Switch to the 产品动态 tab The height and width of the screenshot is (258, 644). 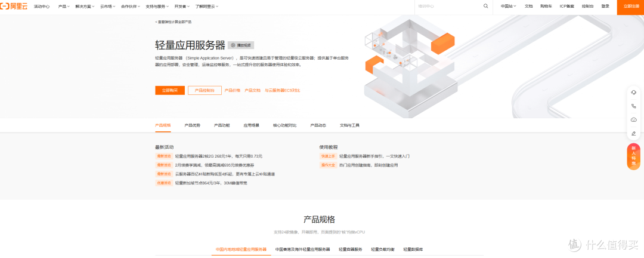pos(318,125)
